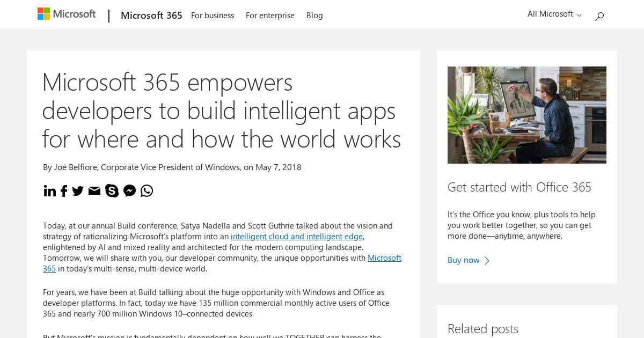Share article via Messenger icon
This screenshot has height=338, width=644.
[129, 190]
